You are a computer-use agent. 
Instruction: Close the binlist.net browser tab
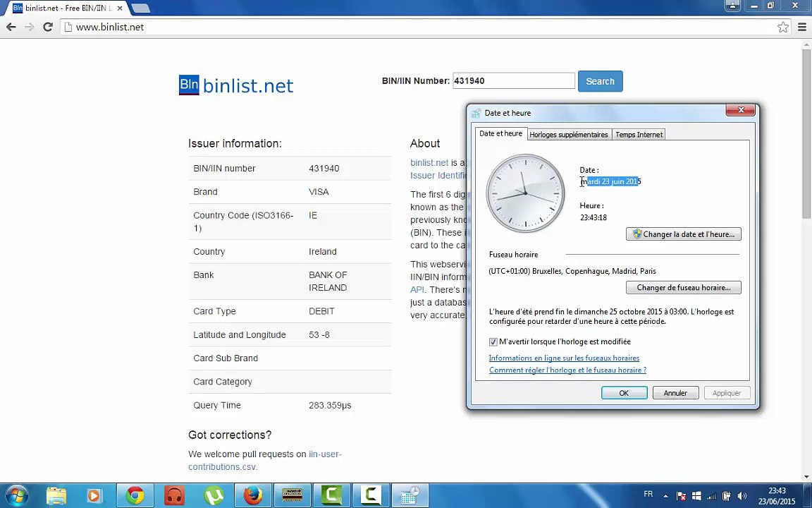120,8
